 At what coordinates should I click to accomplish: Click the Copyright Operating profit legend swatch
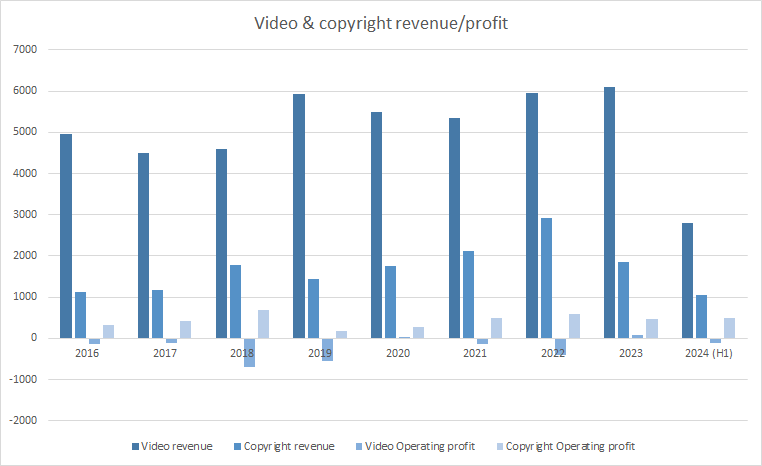[500, 446]
